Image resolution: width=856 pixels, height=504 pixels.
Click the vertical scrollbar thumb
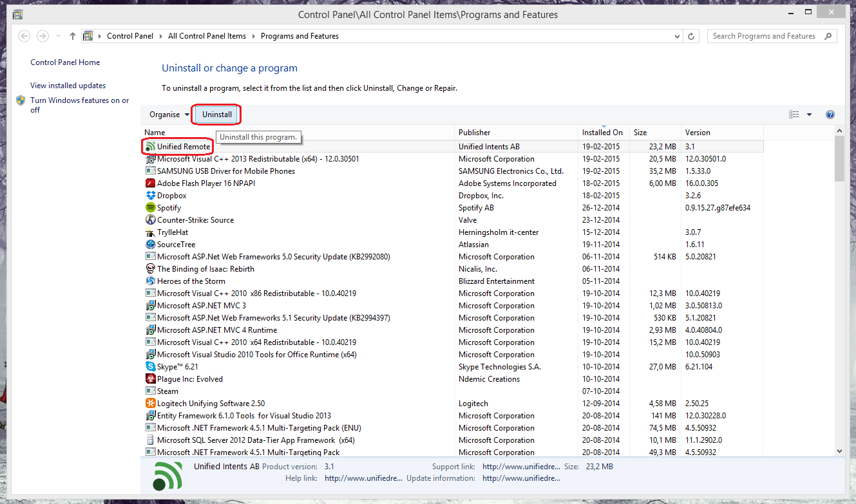(839, 159)
